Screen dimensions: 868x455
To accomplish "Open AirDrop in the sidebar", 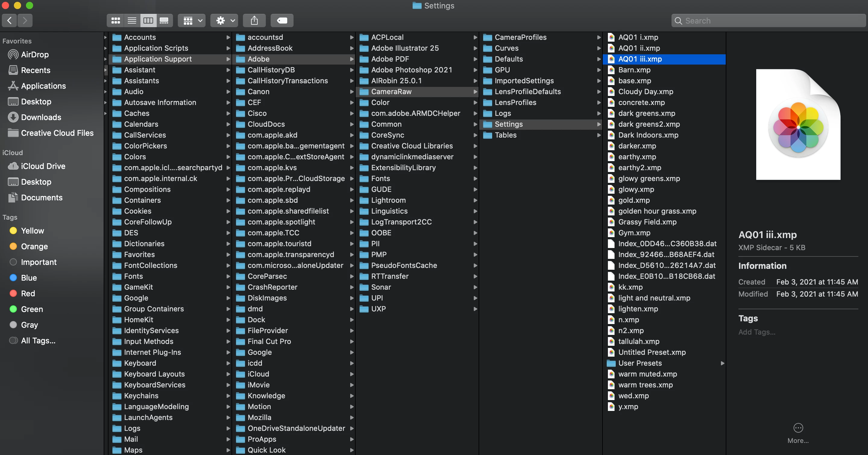I will (x=34, y=55).
